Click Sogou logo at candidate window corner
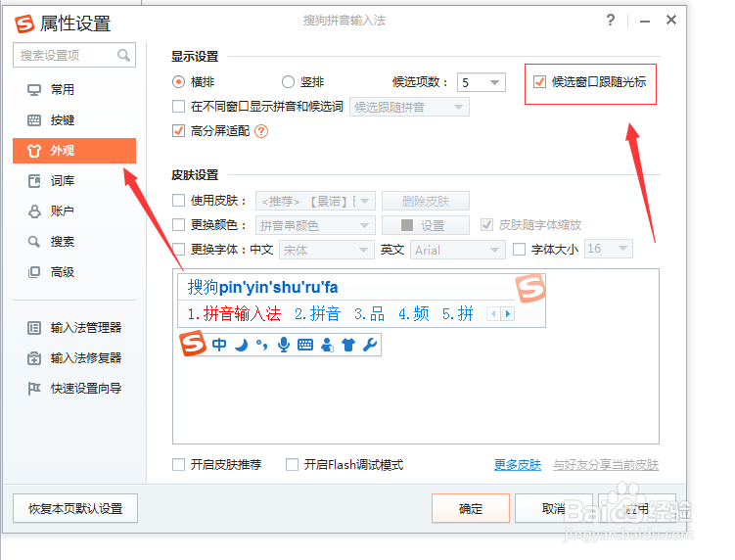This screenshot has height=560, width=735. (x=530, y=288)
